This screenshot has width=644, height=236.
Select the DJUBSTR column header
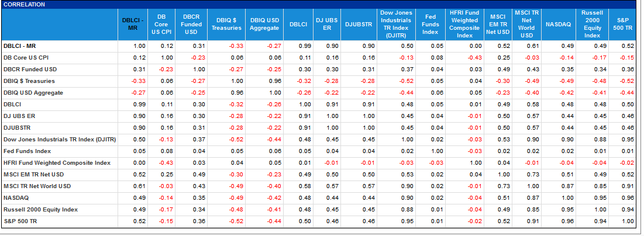pos(358,24)
